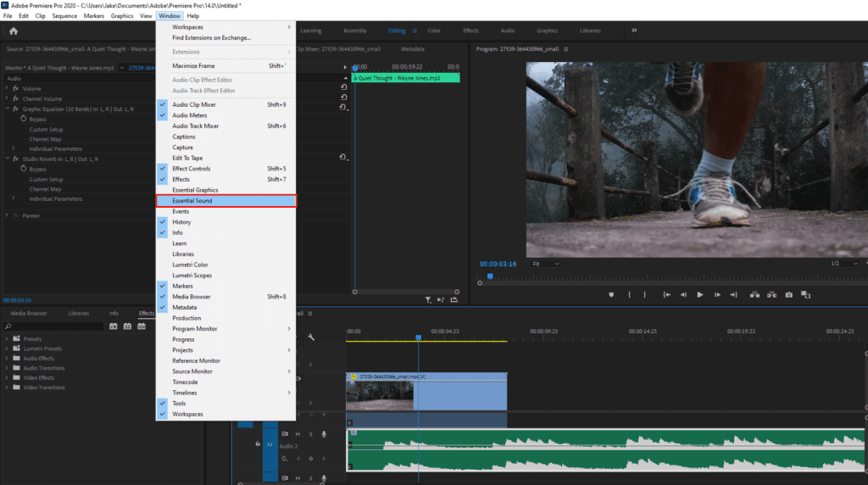
Task: Click the Go to In point icon
Action: pyautogui.click(x=667, y=294)
